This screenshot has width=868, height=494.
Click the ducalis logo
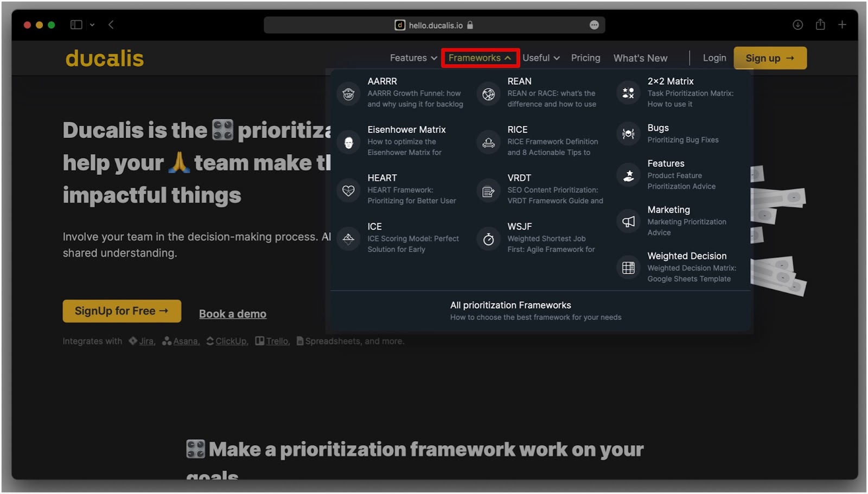(x=105, y=58)
